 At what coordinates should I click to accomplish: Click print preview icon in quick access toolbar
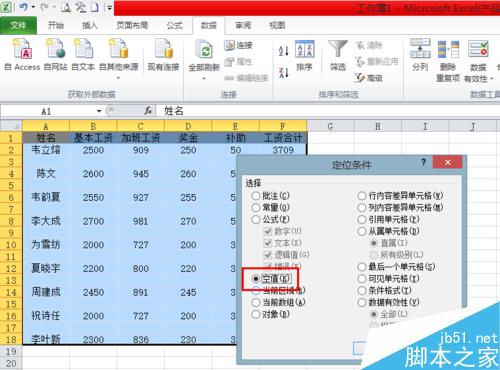tap(66, 7)
